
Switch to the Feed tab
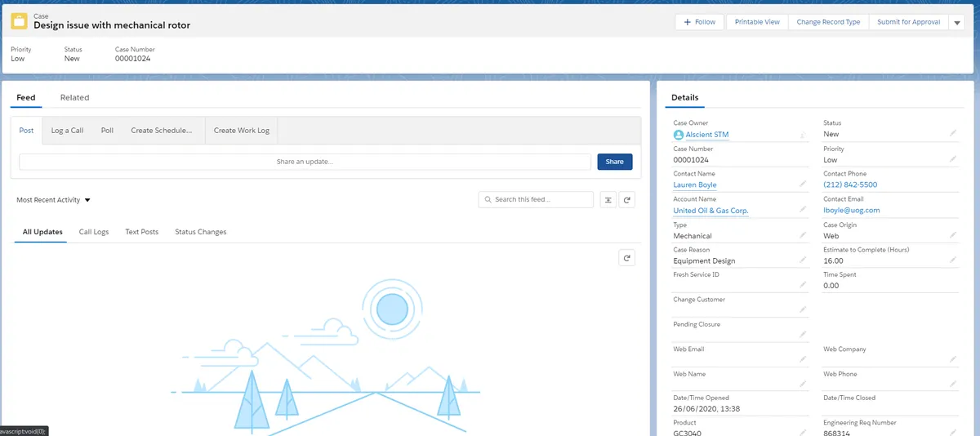[x=26, y=97]
